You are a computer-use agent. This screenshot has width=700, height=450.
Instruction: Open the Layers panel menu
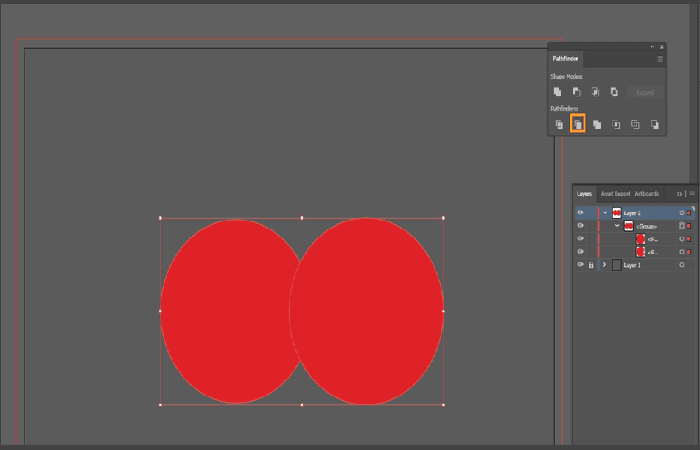(x=692, y=193)
